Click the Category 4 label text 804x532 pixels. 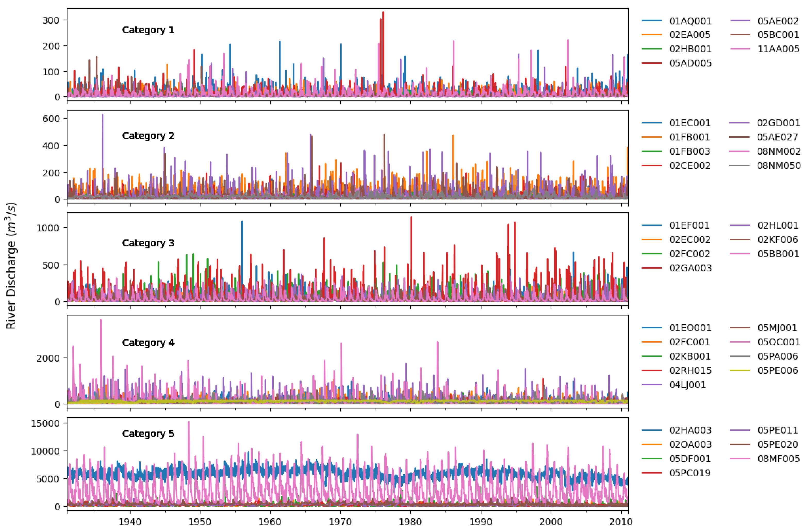click(x=148, y=343)
